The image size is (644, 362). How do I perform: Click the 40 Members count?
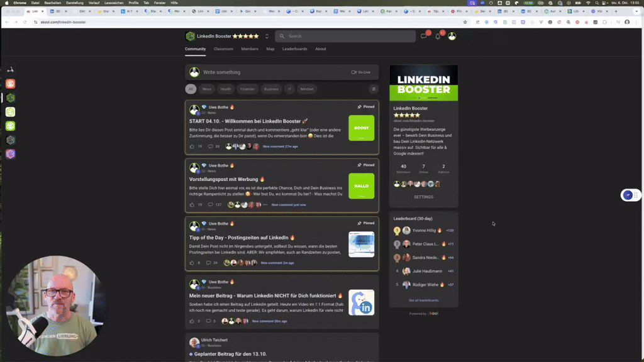(x=403, y=168)
